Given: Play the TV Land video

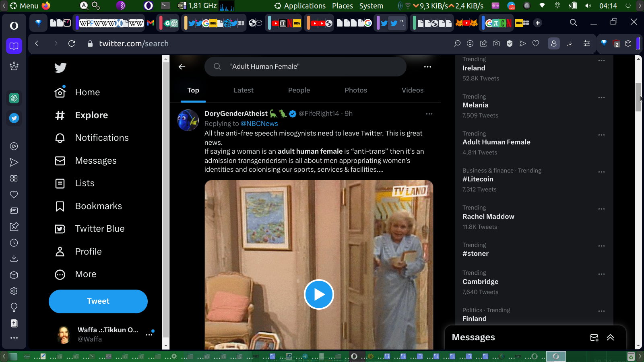Looking at the screenshot, I should click(319, 294).
